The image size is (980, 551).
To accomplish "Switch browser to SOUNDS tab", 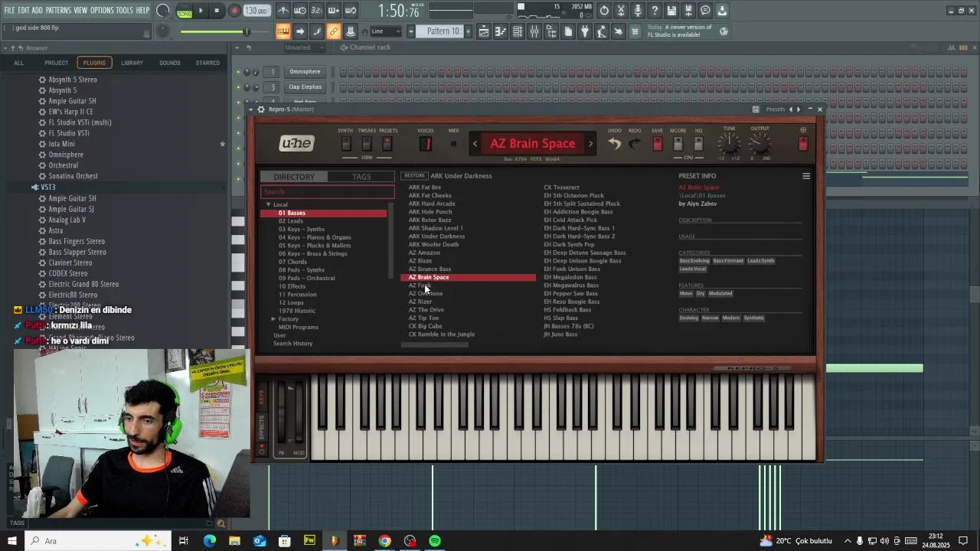I will (x=170, y=63).
